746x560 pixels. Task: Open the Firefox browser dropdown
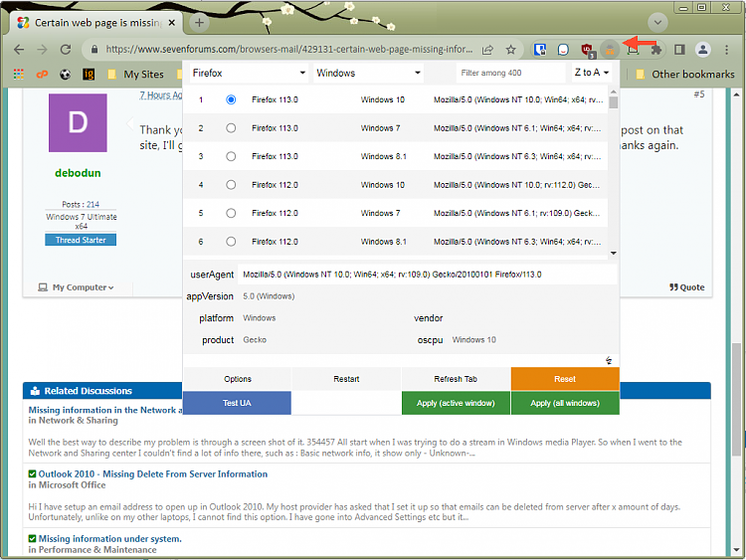(249, 73)
